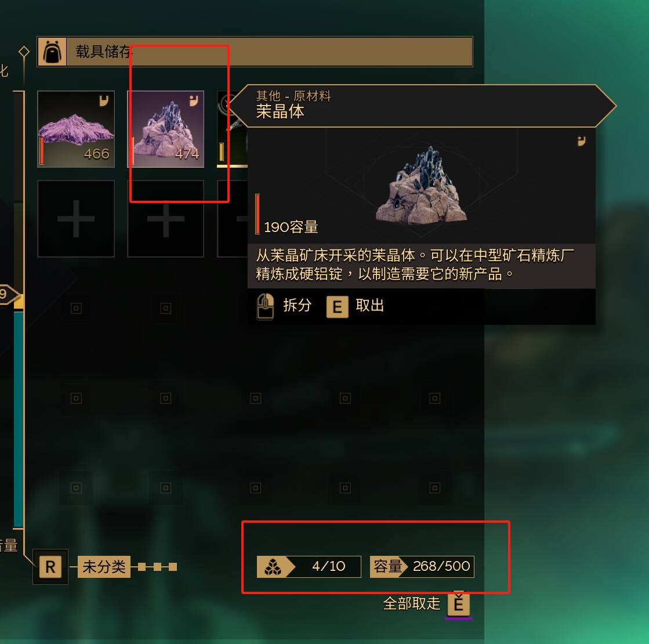
Task: Click the diamond marker beside the storage header
Action: (24, 52)
